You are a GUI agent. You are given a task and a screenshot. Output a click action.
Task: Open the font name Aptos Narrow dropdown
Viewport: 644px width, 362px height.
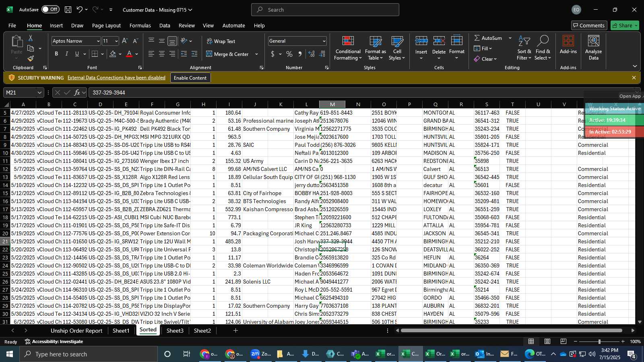pos(98,41)
